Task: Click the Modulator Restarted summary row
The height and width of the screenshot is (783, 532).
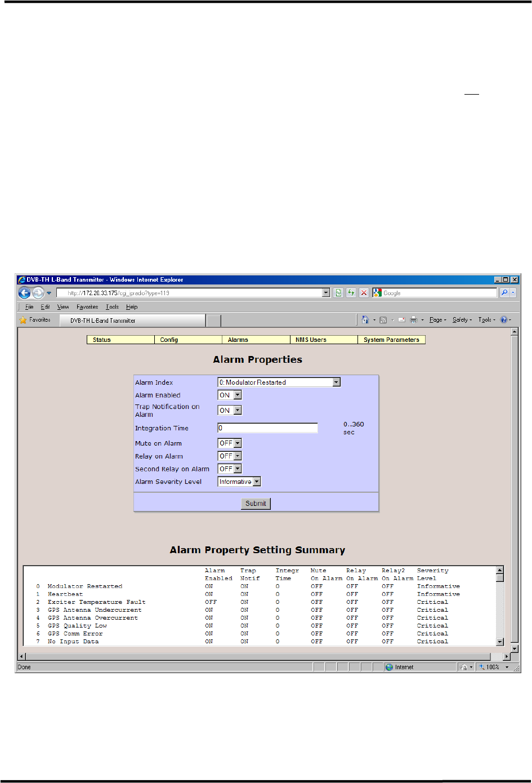Action: click(248, 586)
